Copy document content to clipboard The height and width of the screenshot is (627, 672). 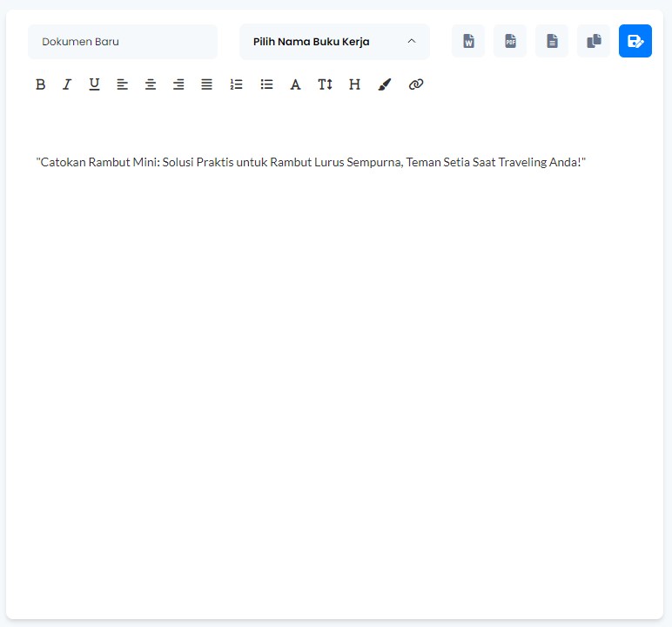594,41
